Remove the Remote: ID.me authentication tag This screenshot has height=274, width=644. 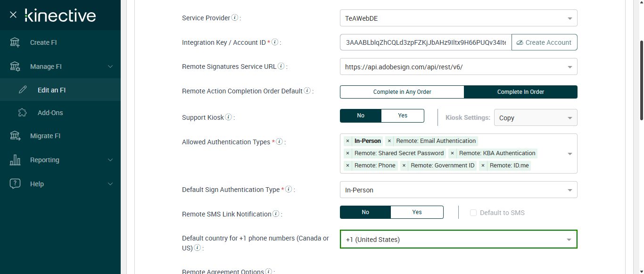tap(483, 166)
